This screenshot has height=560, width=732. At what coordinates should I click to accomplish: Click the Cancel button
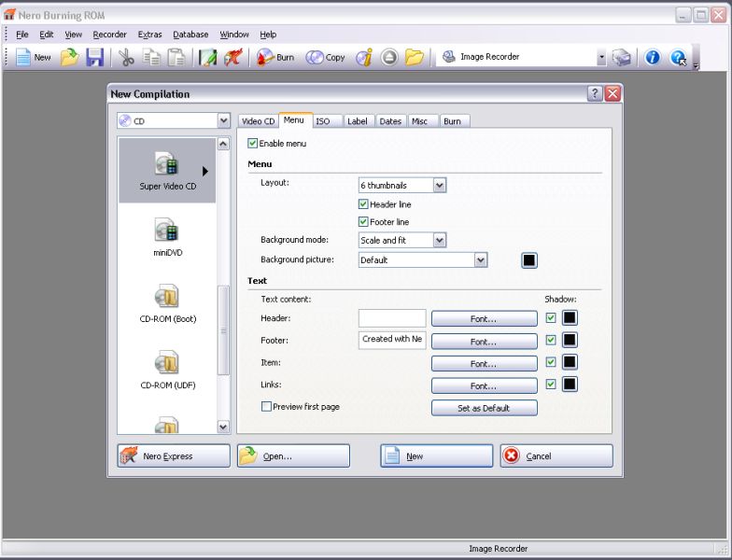tap(556, 455)
